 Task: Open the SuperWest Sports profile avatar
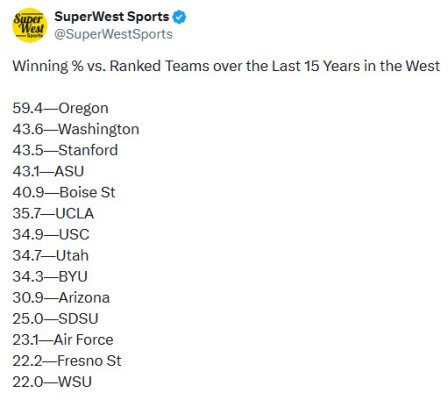pos(29,26)
